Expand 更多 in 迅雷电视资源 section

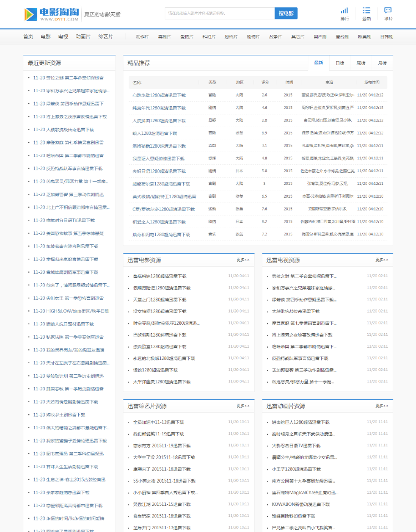point(382,260)
